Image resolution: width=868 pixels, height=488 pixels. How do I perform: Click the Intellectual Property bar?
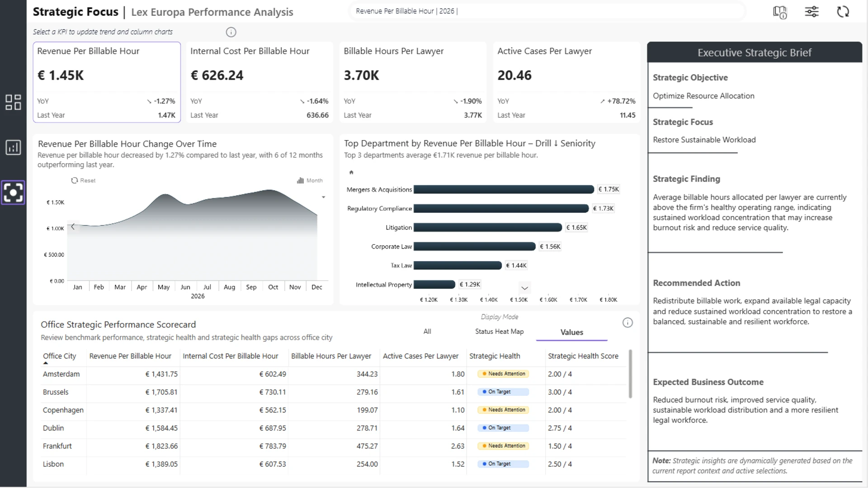click(434, 284)
